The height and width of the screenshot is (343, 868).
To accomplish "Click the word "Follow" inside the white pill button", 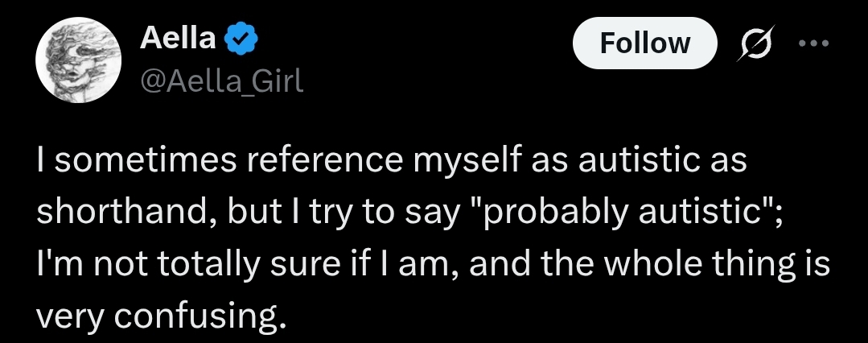I will click(645, 43).
